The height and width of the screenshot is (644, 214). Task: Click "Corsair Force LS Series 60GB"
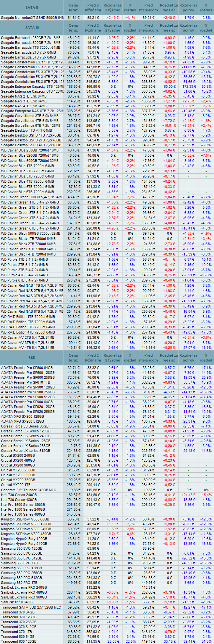pos(24,426)
